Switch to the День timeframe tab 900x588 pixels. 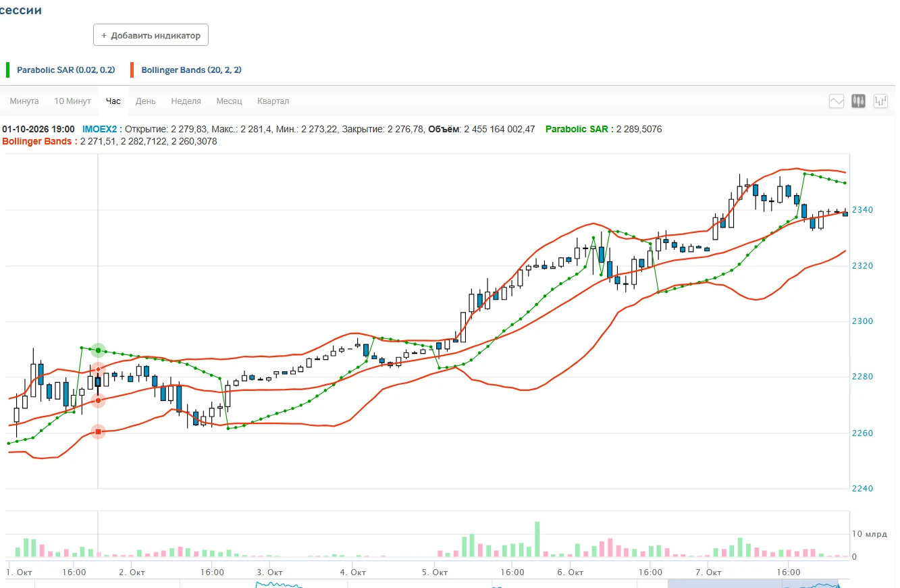pyautogui.click(x=146, y=101)
